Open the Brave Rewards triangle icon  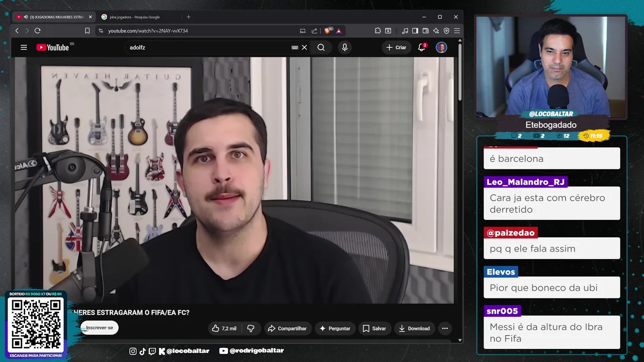(339, 31)
